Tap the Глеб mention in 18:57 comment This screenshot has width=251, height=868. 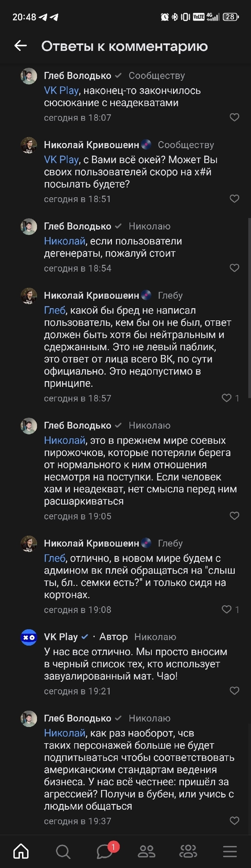click(x=55, y=310)
